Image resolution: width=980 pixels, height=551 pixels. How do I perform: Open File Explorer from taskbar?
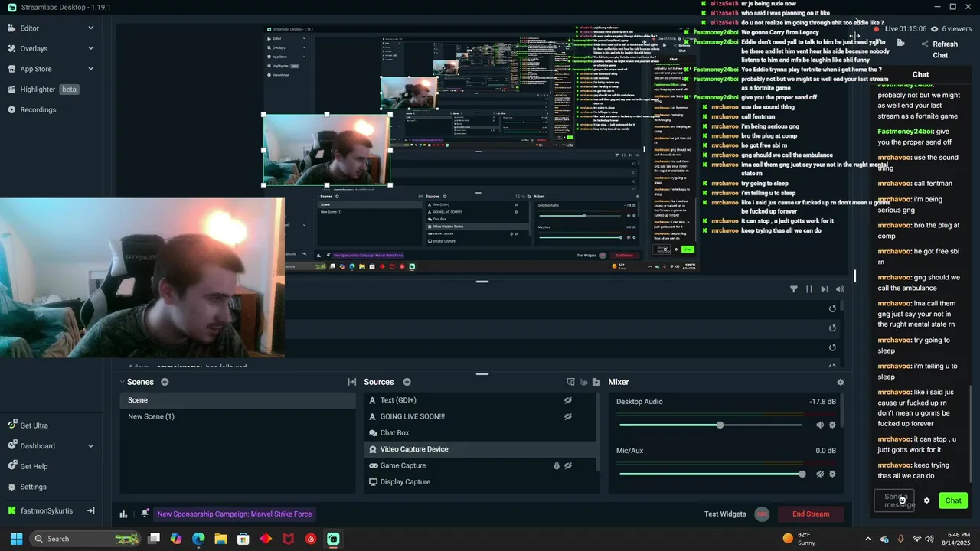coord(220,539)
